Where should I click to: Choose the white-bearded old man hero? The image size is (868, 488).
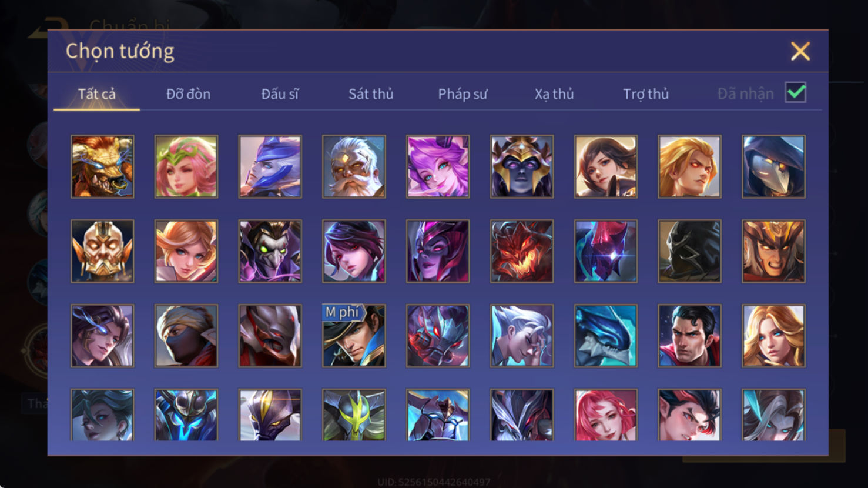coord(354,166)
